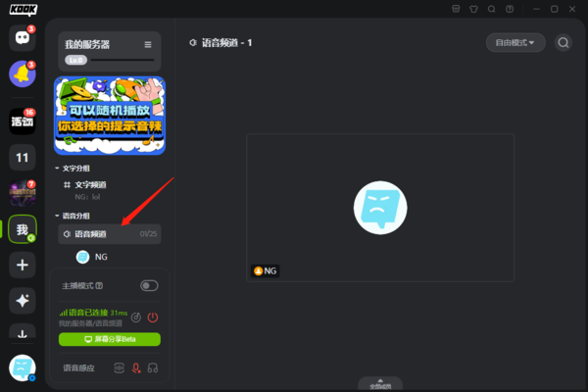Click the title bar search icon
The height and width of the screenshot is (392, 588).
coord(492,9)
